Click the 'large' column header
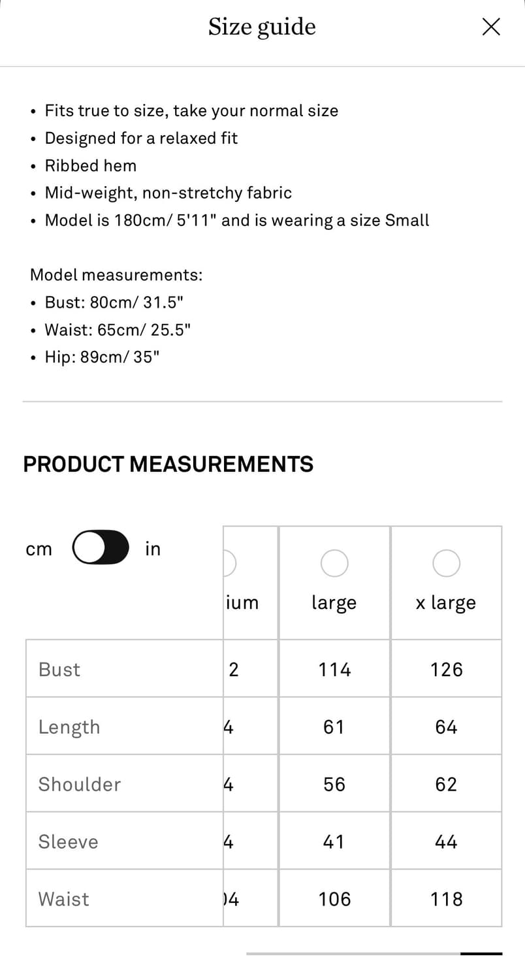Image resolution: width=525 pixels, height=980 pixels. pyautogui.click(x=334, y=602)
